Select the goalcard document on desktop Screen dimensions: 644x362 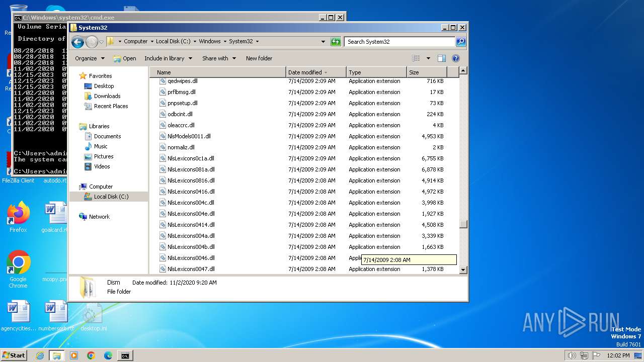55,217
